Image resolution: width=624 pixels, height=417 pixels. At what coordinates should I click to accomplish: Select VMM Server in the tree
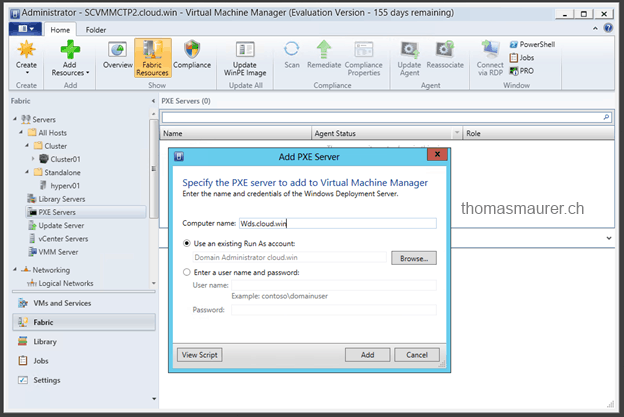pos(53,252)
